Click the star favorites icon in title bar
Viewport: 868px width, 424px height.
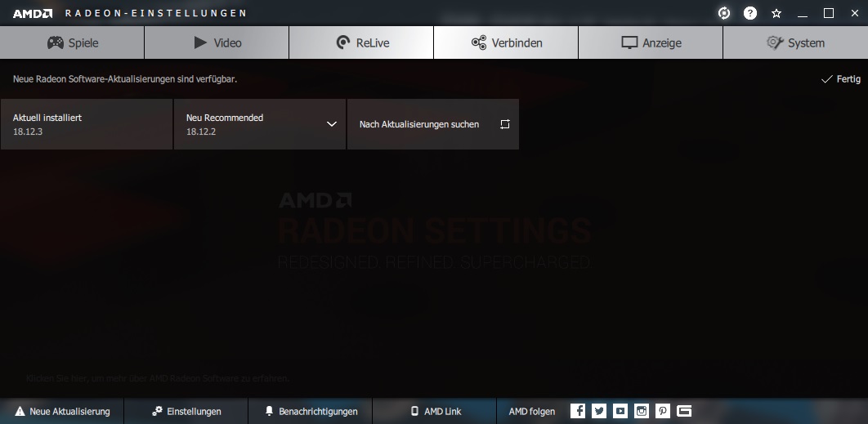(776, 13)
